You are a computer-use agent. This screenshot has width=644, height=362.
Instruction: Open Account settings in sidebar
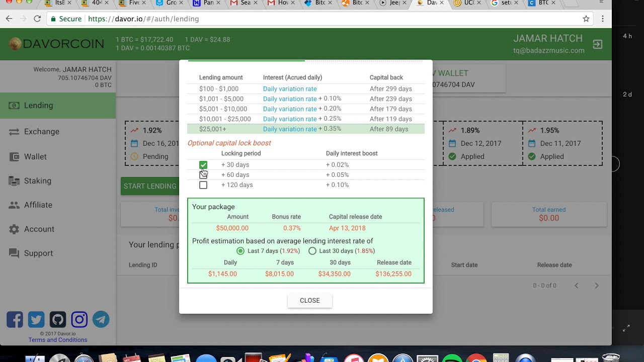click(x=58, y=229)
